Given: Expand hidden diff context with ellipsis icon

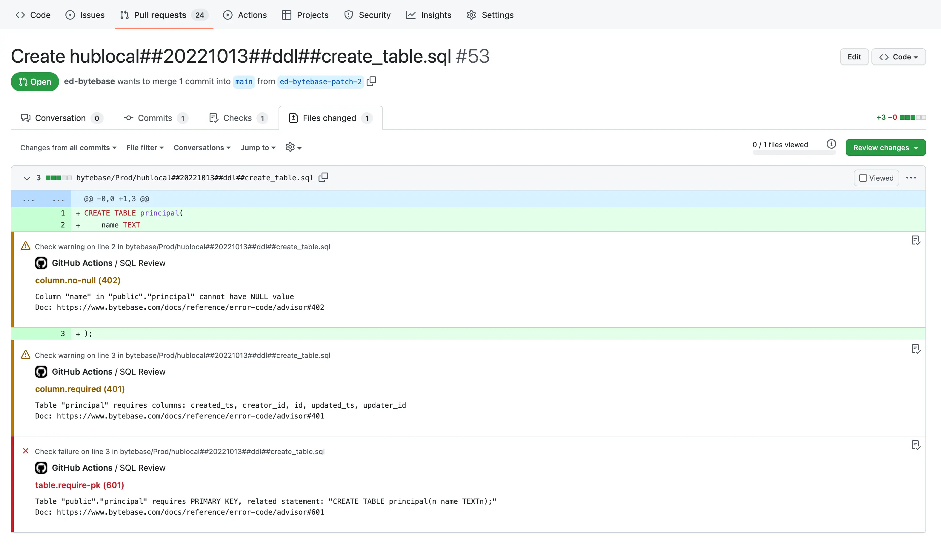Looking at the screenshot, I should pyautogui.click(x=29, y=199).
